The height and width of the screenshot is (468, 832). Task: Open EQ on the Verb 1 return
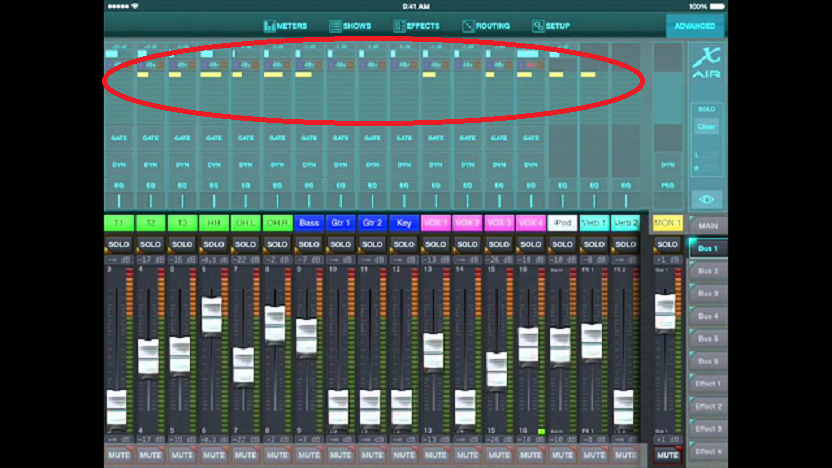pos(594,186)
